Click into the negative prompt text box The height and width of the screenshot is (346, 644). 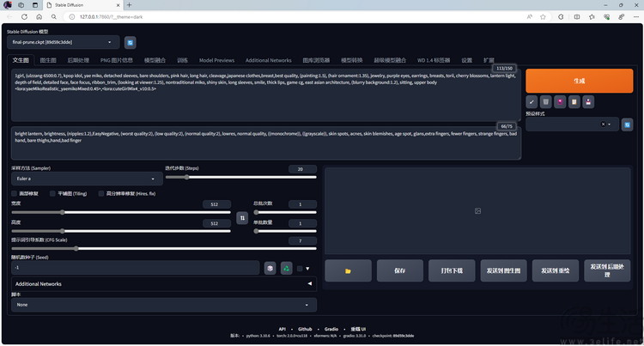265,143
